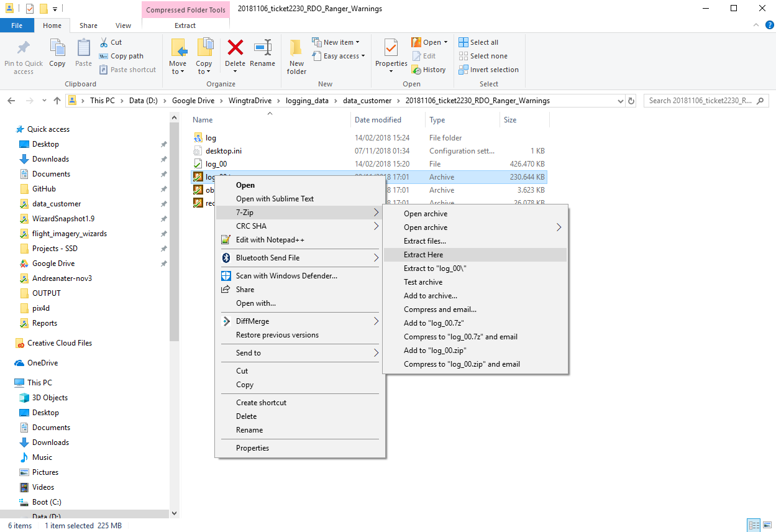Switch to the Share ribbon tab

click(x=88, y=25)
